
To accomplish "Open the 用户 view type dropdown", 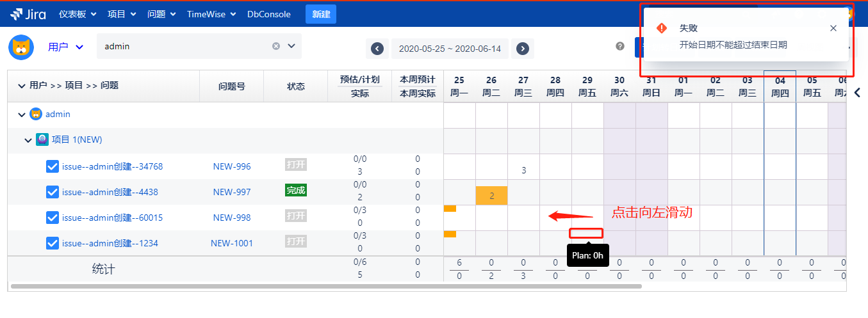I will [66, 47].
